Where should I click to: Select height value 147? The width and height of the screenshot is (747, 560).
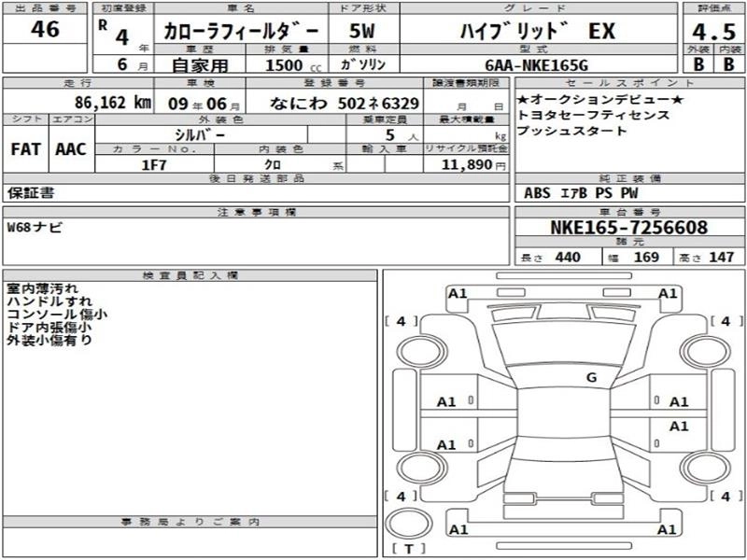[721, 258]
